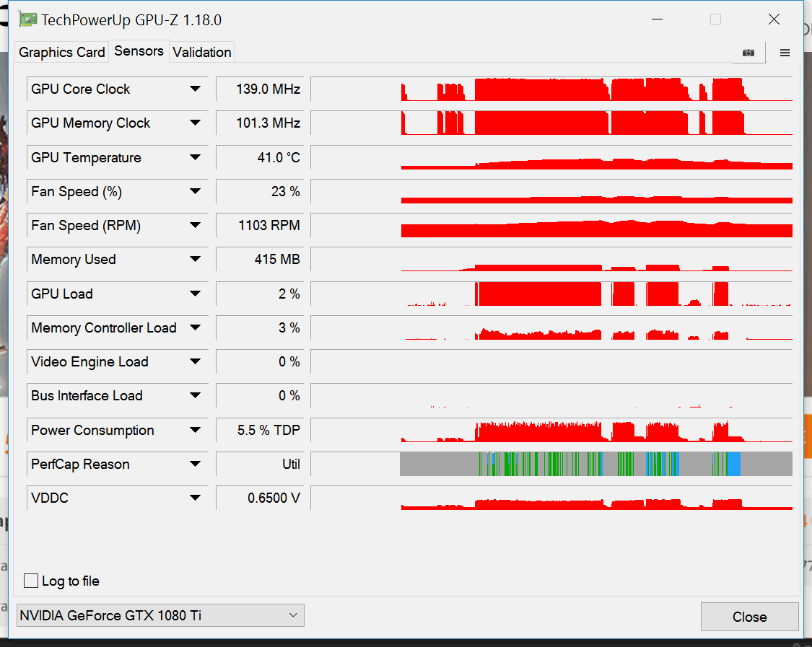Click the GPU Temperature history graph

click(x=551, y=157)
